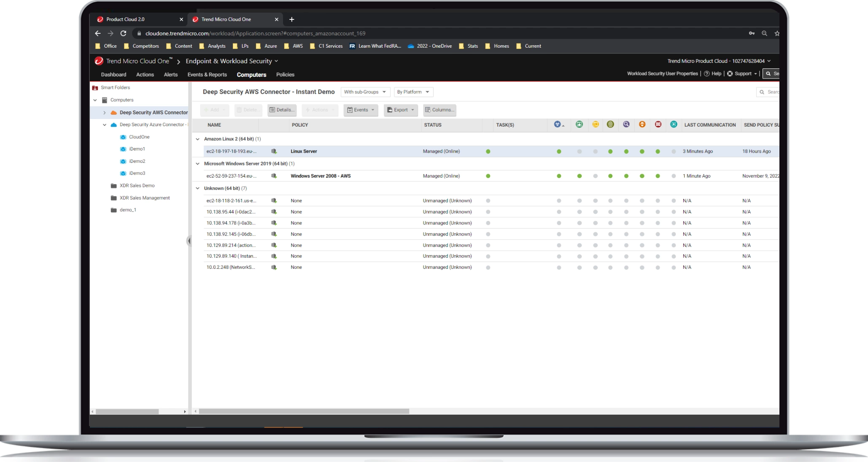Sort by the blue biohazard Anti-Malware column icon
Screen dimensions: 868x462
point(558,124)
